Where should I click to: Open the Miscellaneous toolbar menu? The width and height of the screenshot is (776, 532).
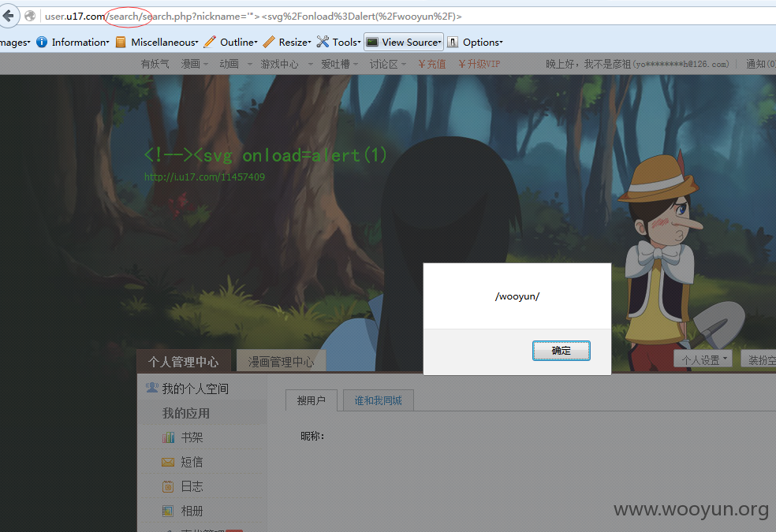point(164,42)
